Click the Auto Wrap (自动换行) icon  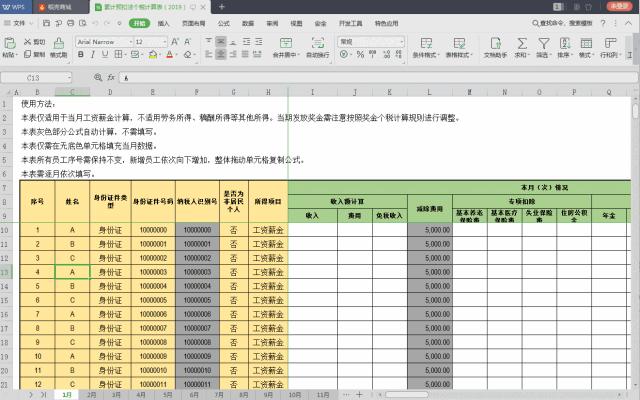tap(318, 43)
